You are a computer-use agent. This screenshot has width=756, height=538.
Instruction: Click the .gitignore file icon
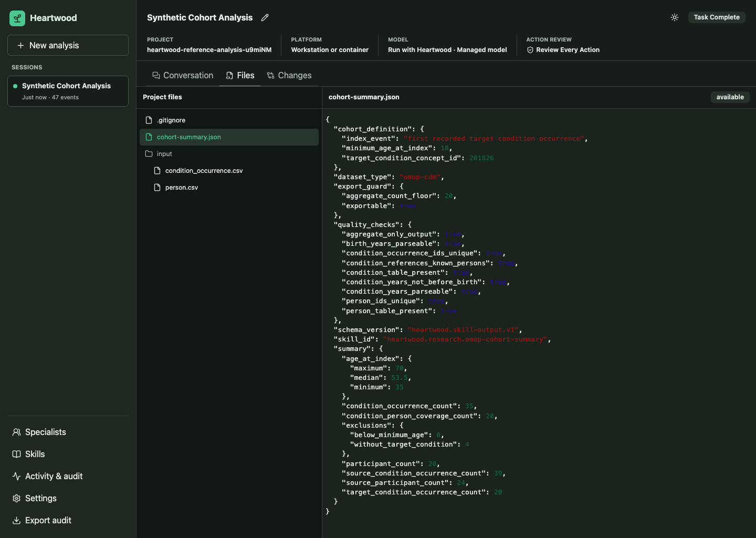coord(149,120)
